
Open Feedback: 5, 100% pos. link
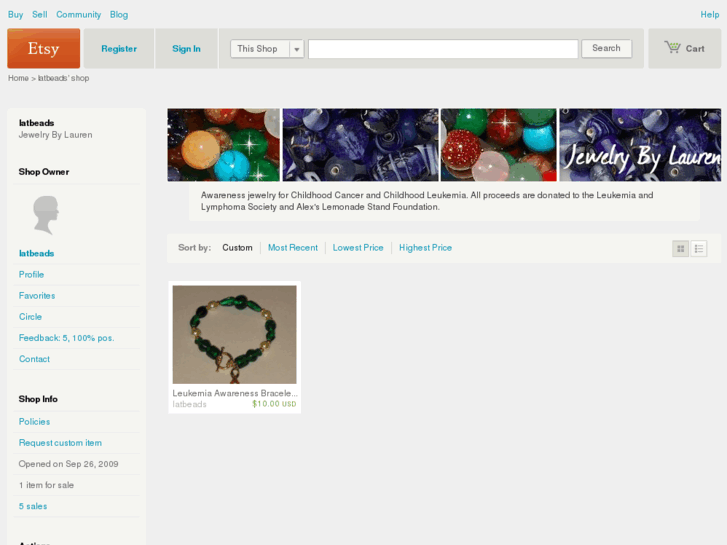(x=66, y=338)
